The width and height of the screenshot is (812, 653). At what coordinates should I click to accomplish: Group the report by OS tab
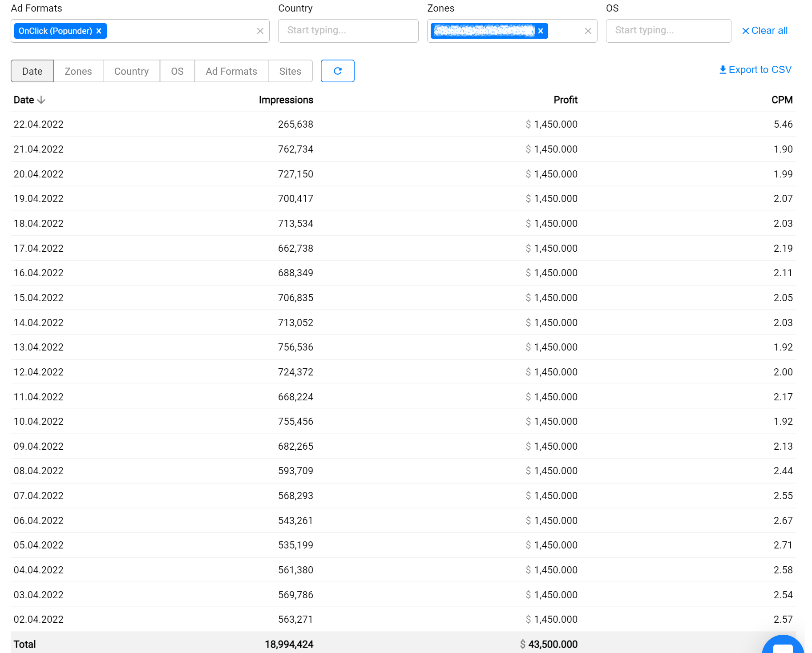(177, 71)
